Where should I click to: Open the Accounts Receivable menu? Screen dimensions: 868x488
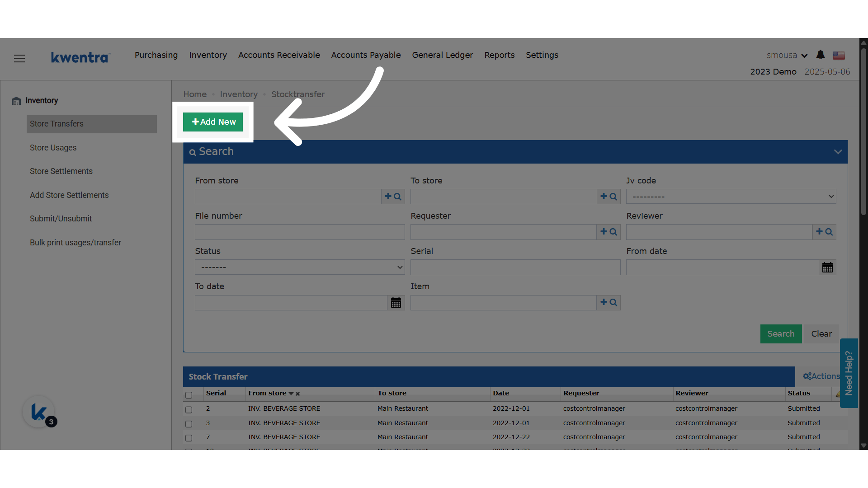(279, 55)
